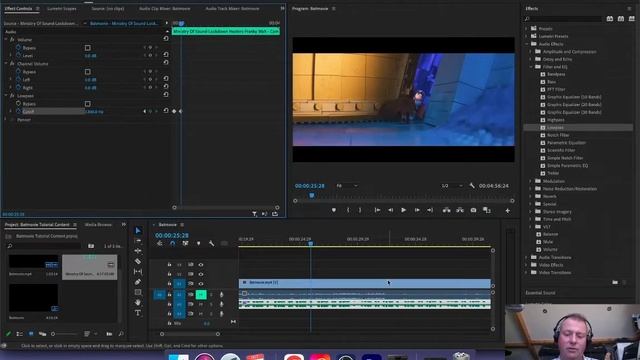
Task: Step forward one frame in program monitor
Action: click(417, 210)
